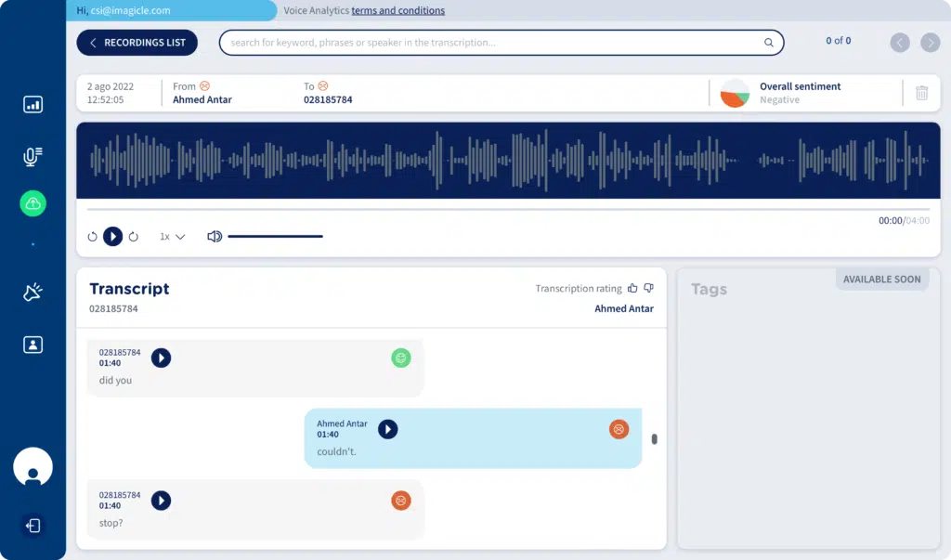Click the overall sentiment pie chart

[734, 92]
